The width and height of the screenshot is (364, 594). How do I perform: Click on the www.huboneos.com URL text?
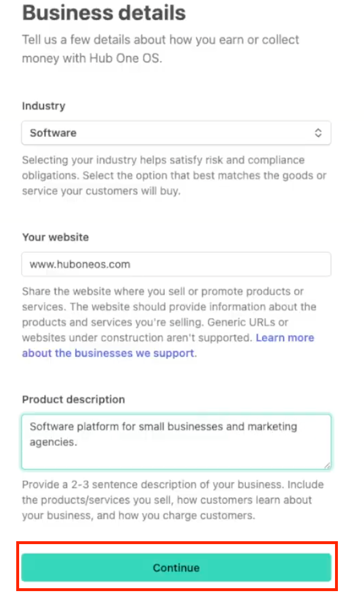(x=80, y=265)
